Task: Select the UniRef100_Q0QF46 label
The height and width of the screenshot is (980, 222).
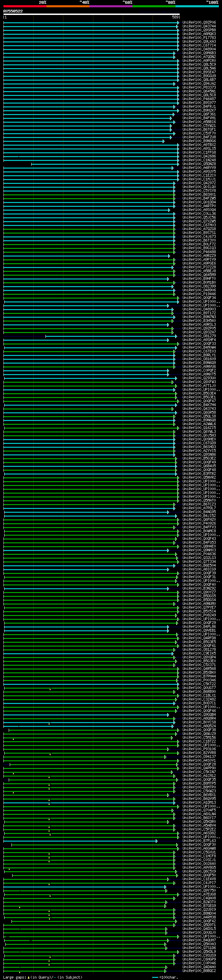Action: pos(199,711)
